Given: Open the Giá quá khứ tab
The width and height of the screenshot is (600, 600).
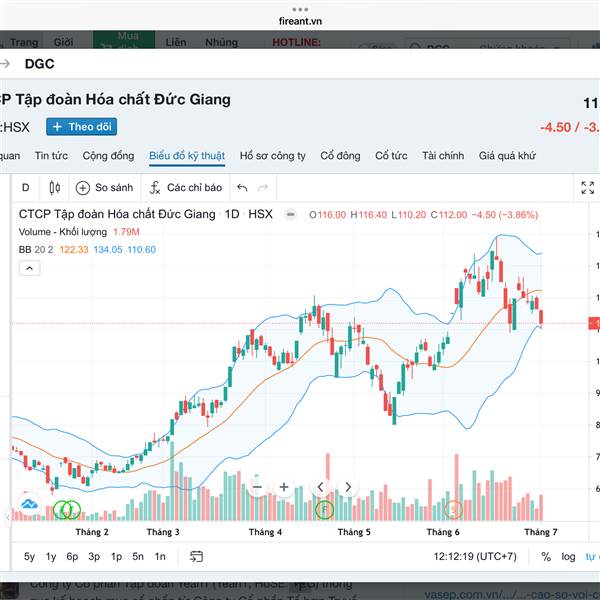Looking at the screenshot, I should tap(507, 156).
